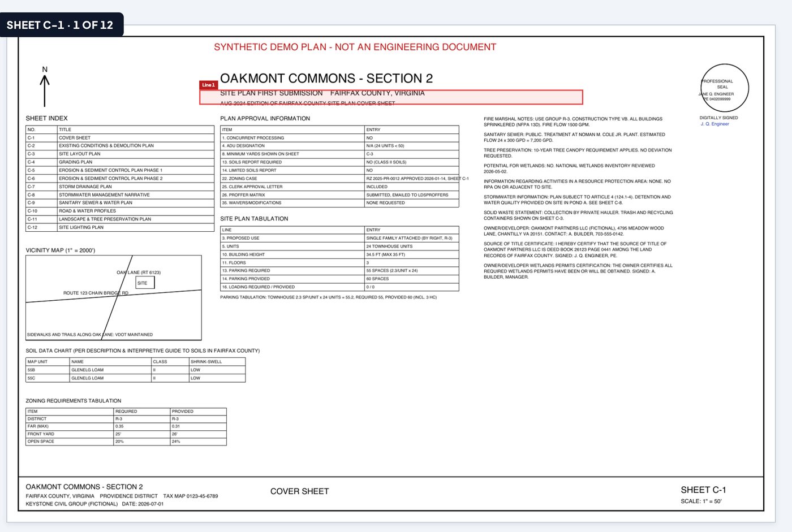The width and height of the screenshot is (792, 532).
Task: Select the 'OPEN SPACE' zoning item
Action: pyautogui.click(x=41, y=442)
